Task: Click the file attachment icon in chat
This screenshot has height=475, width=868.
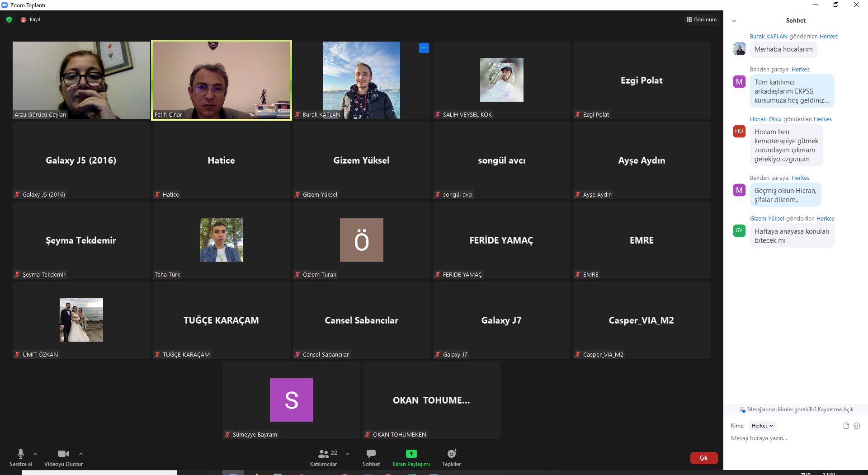Action: (846, 426)
